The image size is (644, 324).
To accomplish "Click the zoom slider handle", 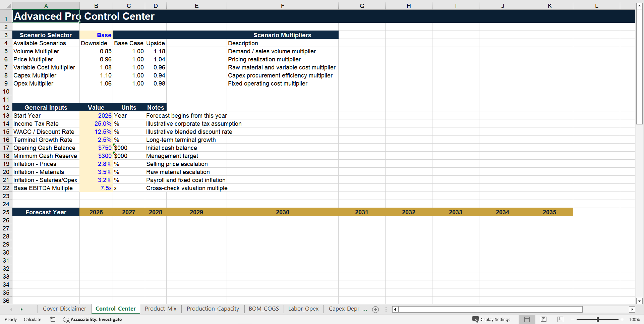I will pyautogui.click(x=598, y=319).
